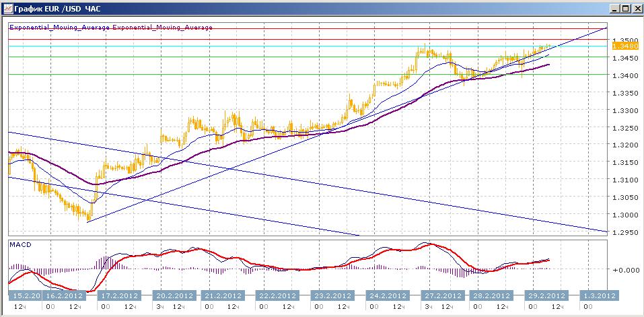Image resolution: width=644 pixels, height=317 pixels.
Task: Click the 1.3350 price axis label
Action: tap(625, 93)
